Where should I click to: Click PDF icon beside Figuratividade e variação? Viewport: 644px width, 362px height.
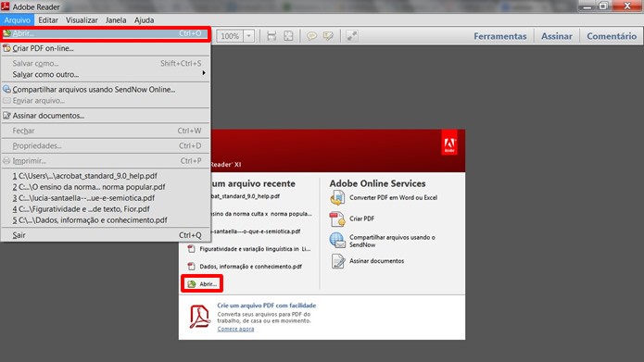[192, 249]
